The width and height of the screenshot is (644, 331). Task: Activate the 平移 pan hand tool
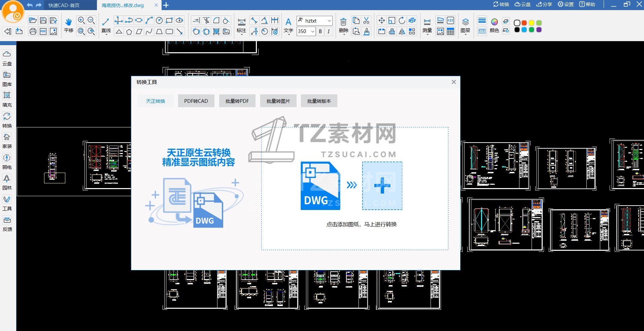(69, 25)
